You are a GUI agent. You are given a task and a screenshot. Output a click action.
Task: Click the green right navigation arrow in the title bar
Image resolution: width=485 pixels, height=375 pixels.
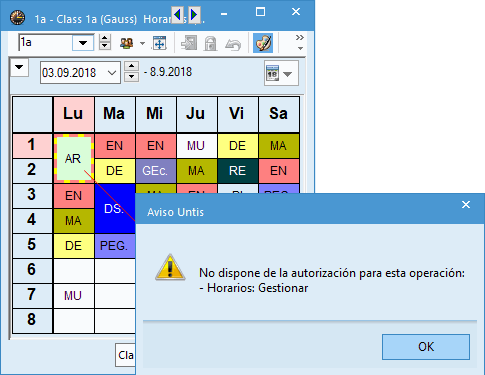(194, 15)
